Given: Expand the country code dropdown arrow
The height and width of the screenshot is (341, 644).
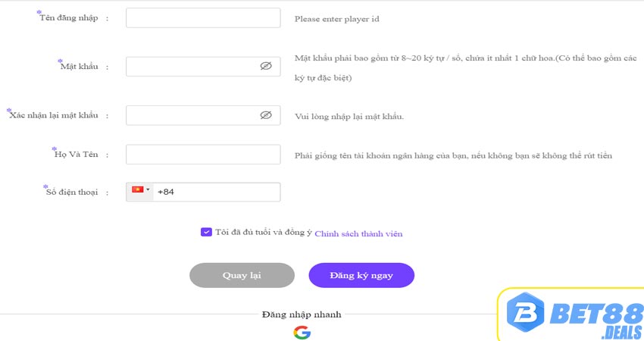Looking at the screenshot, I should click(x=148, y=189).
